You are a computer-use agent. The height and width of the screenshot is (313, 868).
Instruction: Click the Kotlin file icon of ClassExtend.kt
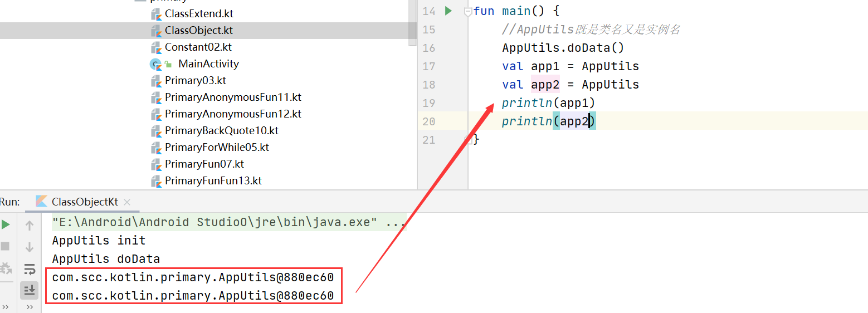tap(156, 14)
